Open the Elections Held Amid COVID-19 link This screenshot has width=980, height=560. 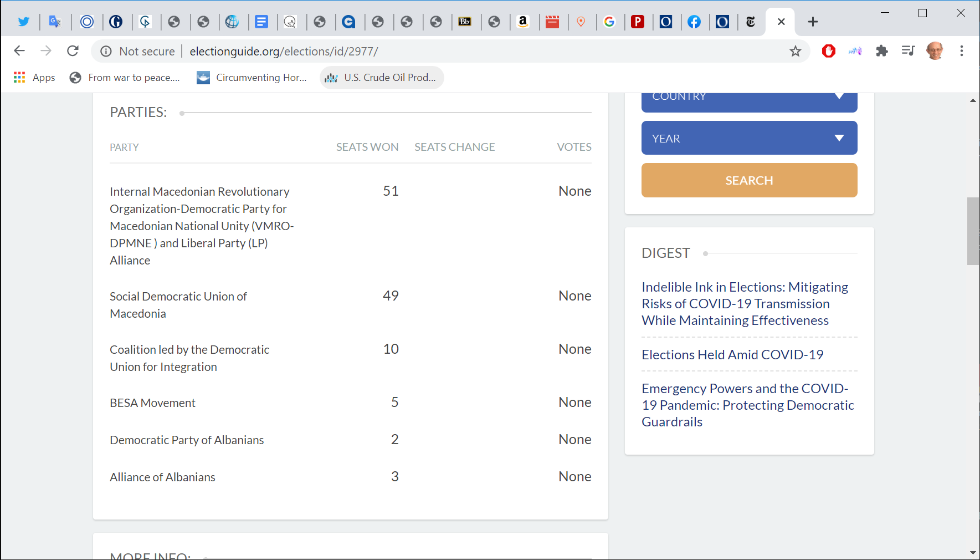(x=732, y=354)
